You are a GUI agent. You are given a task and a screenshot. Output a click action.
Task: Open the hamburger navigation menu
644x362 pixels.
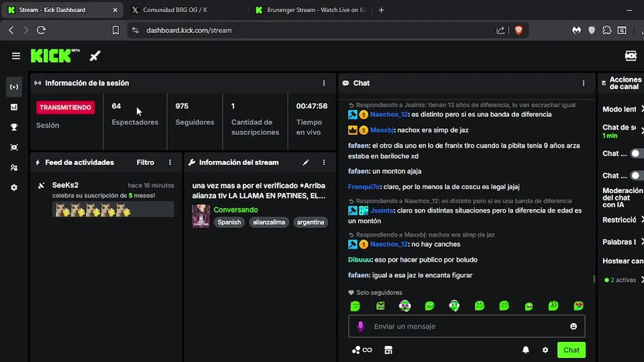(16, 56)
